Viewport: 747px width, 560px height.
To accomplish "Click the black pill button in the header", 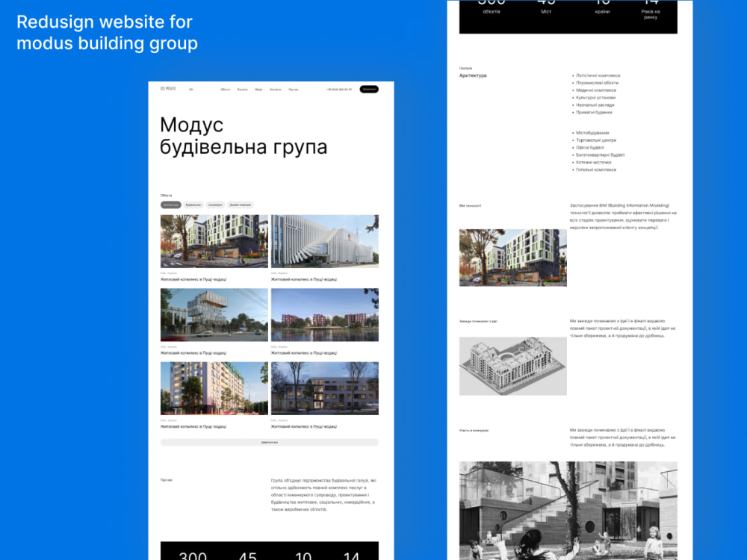I will 369,89.
